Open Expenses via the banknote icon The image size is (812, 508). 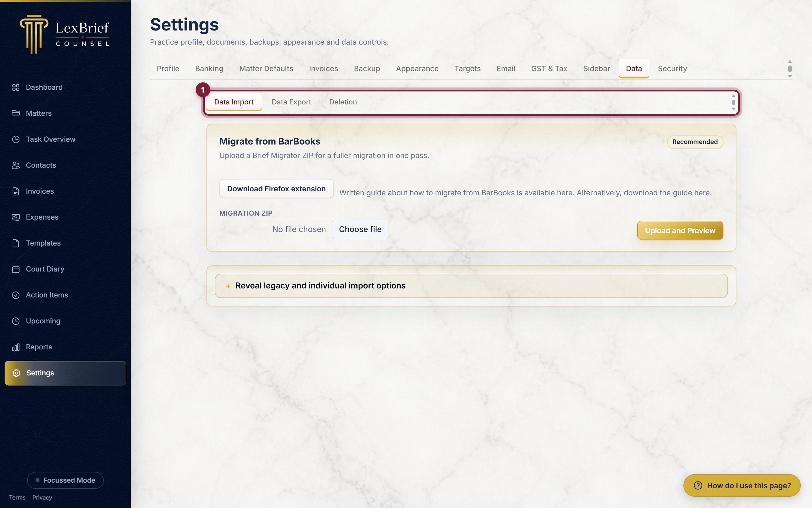pos(16,217)
